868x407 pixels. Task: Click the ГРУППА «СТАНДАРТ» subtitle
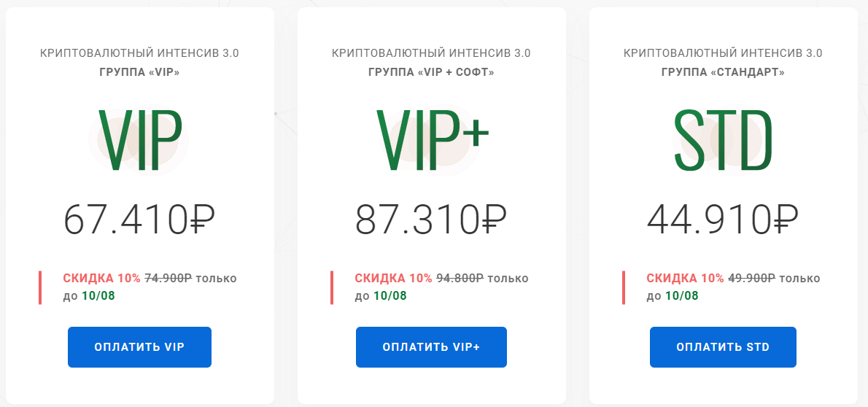pyautogui.click(x=723, y=72)
